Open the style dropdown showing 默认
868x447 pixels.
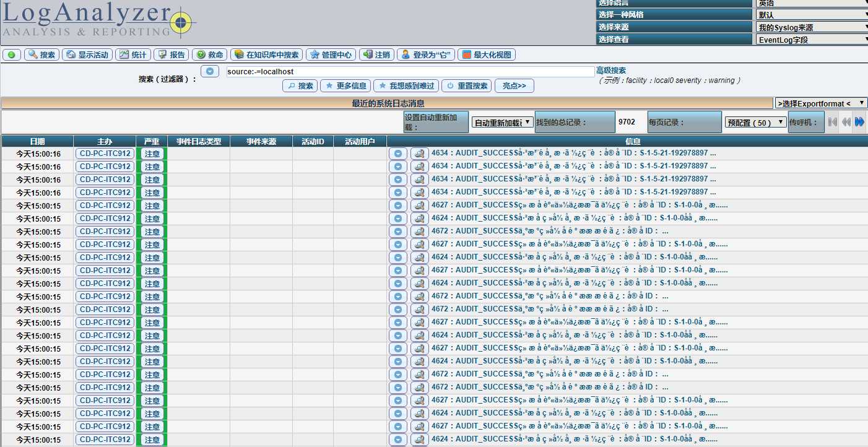pyautogui.click(x=812, y=15)
